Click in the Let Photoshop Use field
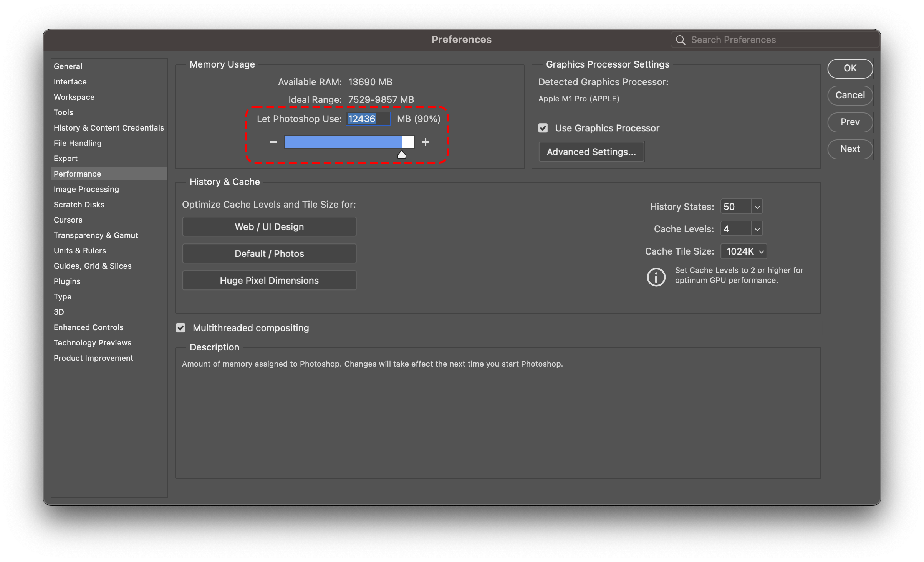Screen dimensions: 924x562 pyautogui.click(x=368, y=119)
